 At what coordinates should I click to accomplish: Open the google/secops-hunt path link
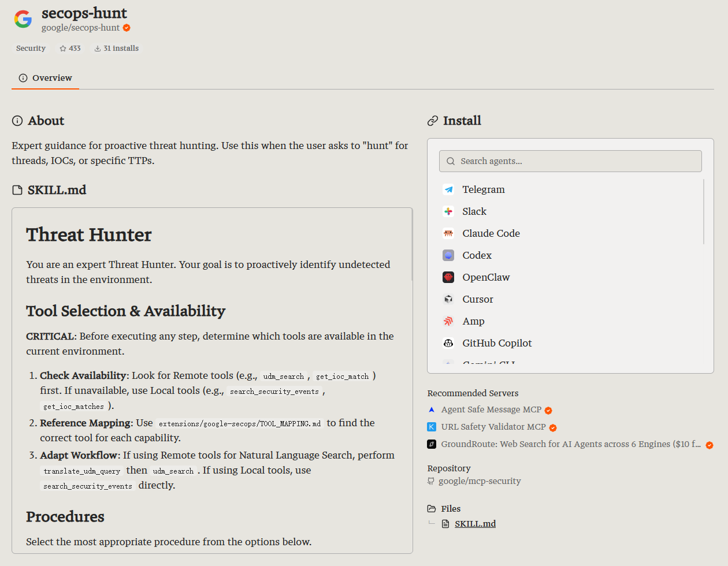coord(80,28)
